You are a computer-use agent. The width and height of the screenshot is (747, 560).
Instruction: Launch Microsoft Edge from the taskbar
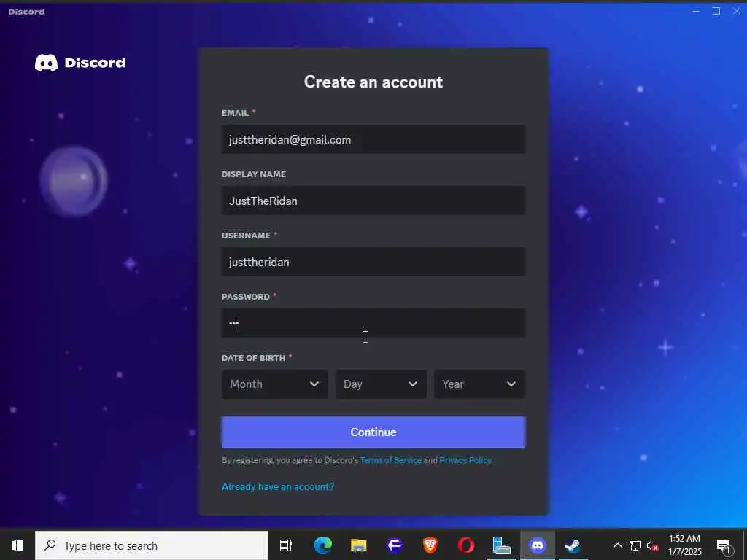coord(322,545)
